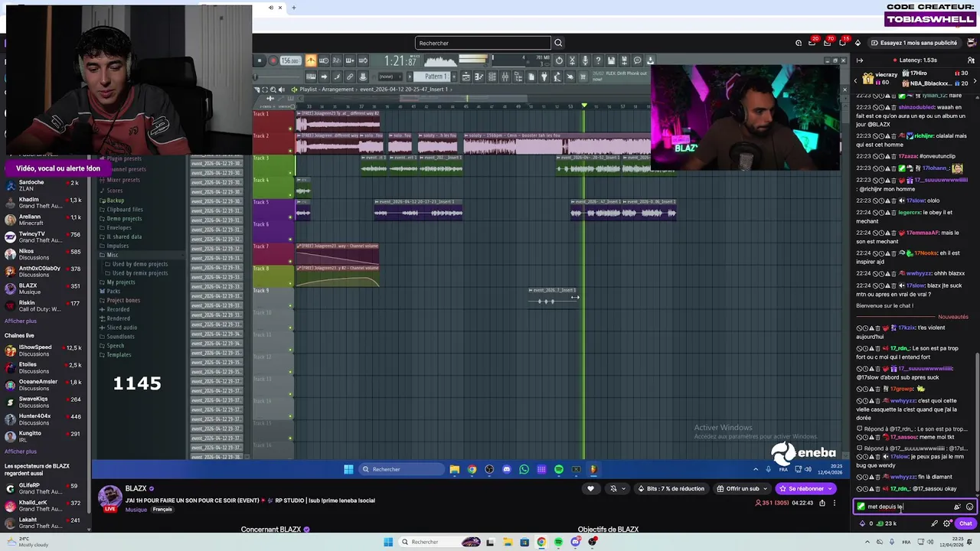Open IShowSpeed channel in sidebar

click(45, 350)
